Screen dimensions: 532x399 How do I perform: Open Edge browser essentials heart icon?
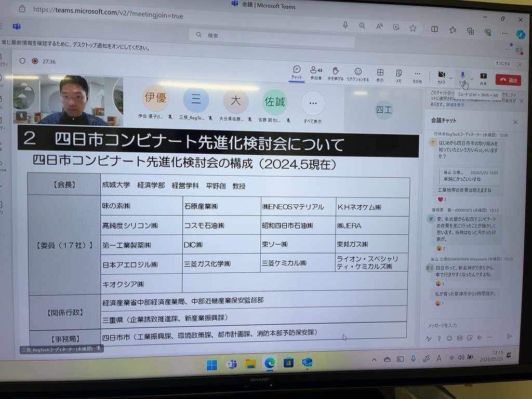pyautogui.click(x=487, y=32)
